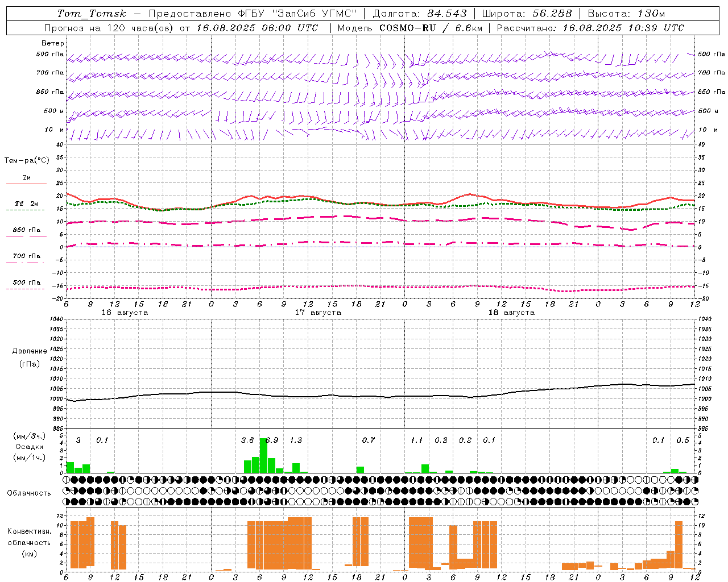The width and height of the screenshot is (728, 582).
Task: Click the red line sample under 2м legend
Action: point(27,184)
